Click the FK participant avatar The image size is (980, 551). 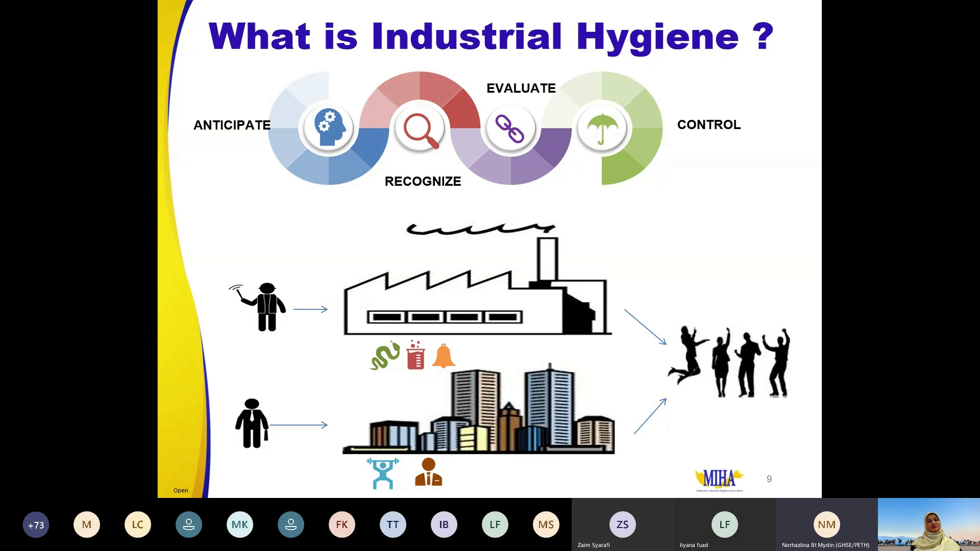tap(342, 524)
